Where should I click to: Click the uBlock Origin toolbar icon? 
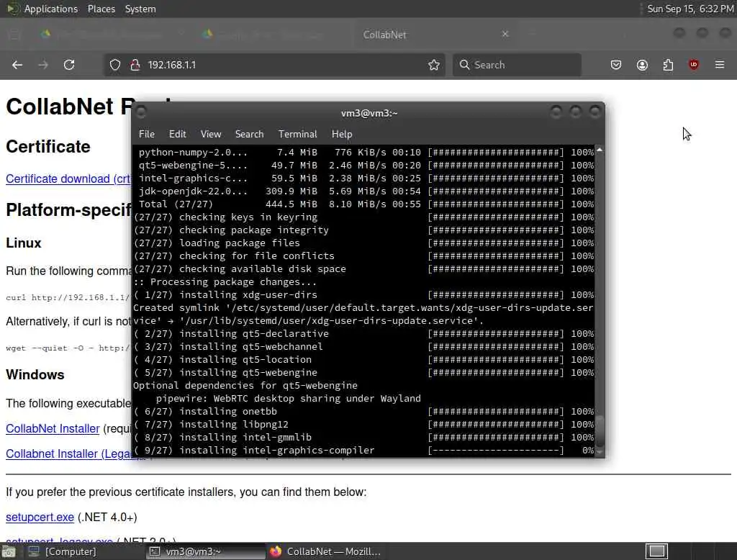[x=694, y=65]
